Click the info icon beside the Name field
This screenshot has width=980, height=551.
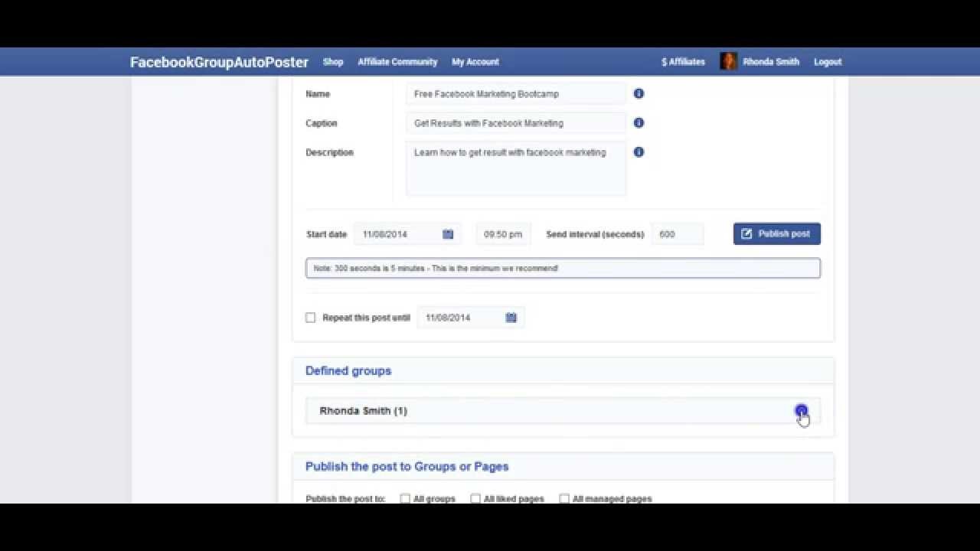639,93
